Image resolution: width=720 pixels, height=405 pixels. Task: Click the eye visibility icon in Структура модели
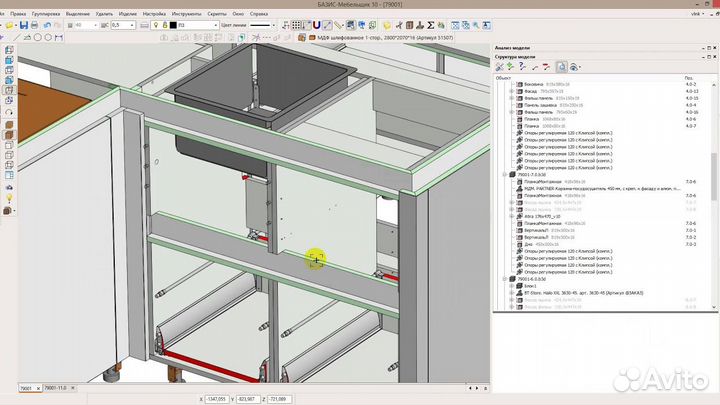click(573, 66)
